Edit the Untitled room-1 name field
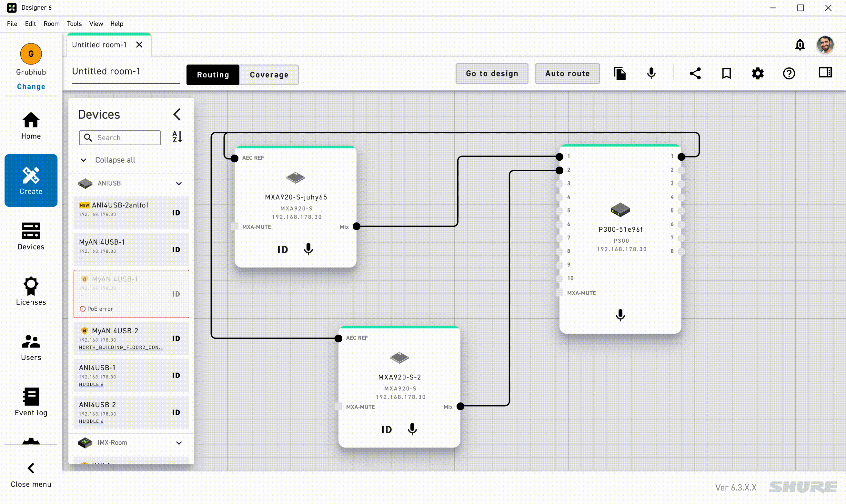 point(126,72)
